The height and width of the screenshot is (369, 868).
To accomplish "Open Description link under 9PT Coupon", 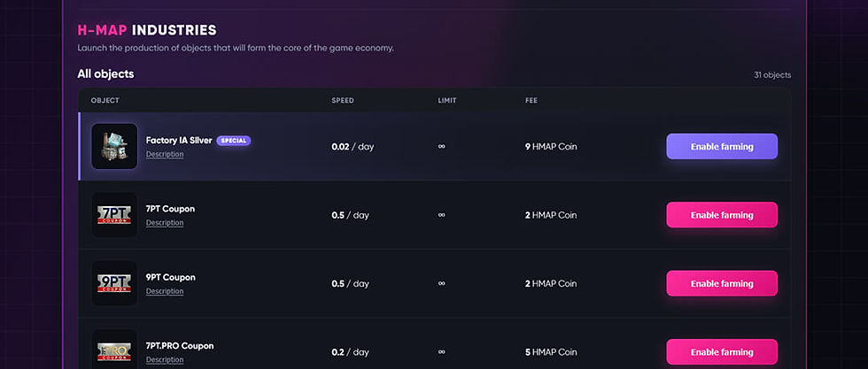I will [x=165, y=291].
